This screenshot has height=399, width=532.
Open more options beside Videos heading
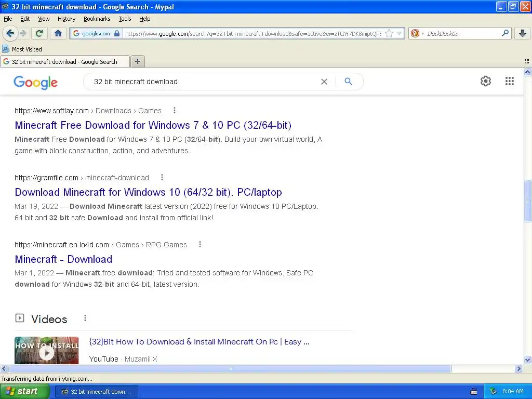pos(85,318)
